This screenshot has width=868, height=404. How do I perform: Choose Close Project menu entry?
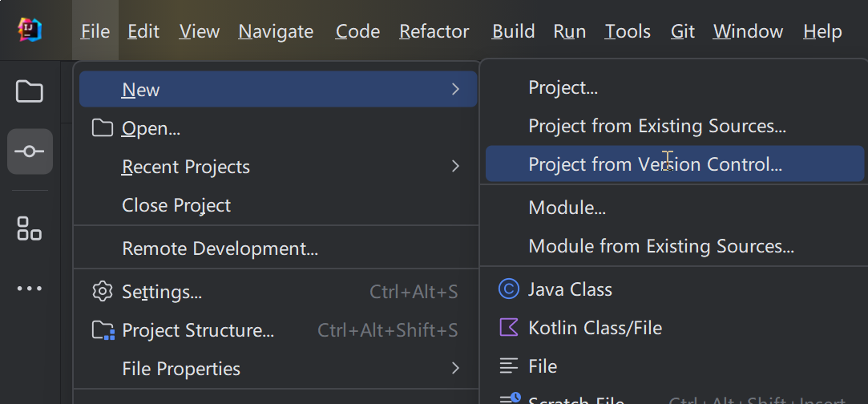pos(176,205)
